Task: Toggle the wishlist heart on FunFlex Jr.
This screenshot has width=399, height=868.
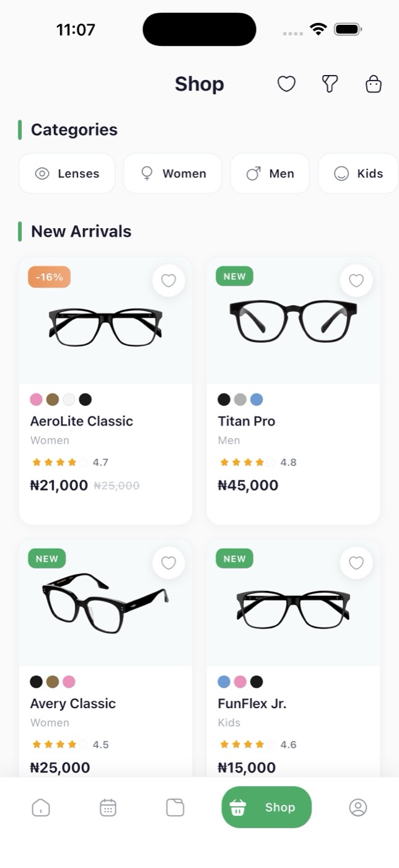Action: [x=356, y=563]
